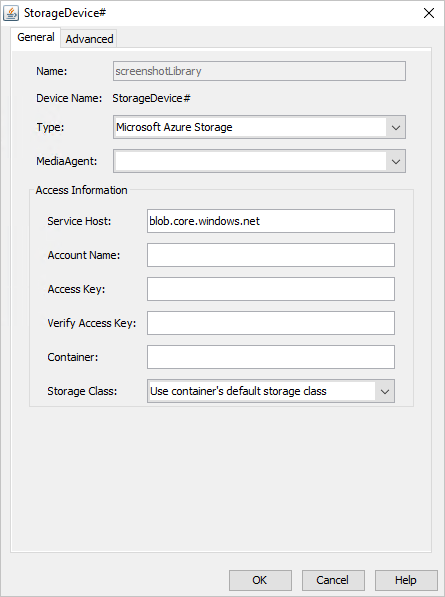Close the StorageDevice# dialog
The height and width of the screenshot is (597, 445).
[429, 13]
